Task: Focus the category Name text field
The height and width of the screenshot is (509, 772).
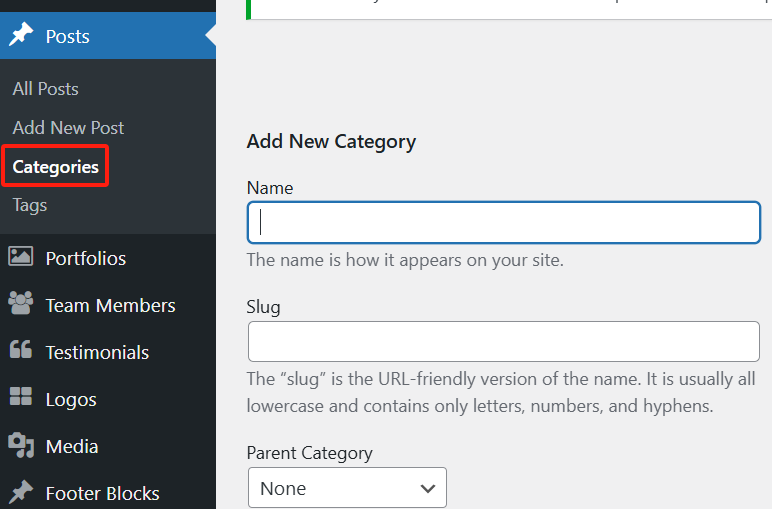Action: coord(503,222)
